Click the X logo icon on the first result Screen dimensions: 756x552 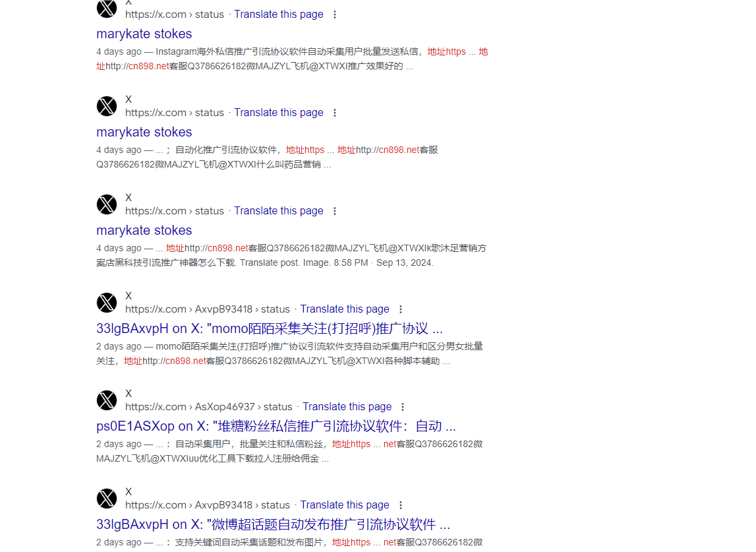[x=106, y=9]
